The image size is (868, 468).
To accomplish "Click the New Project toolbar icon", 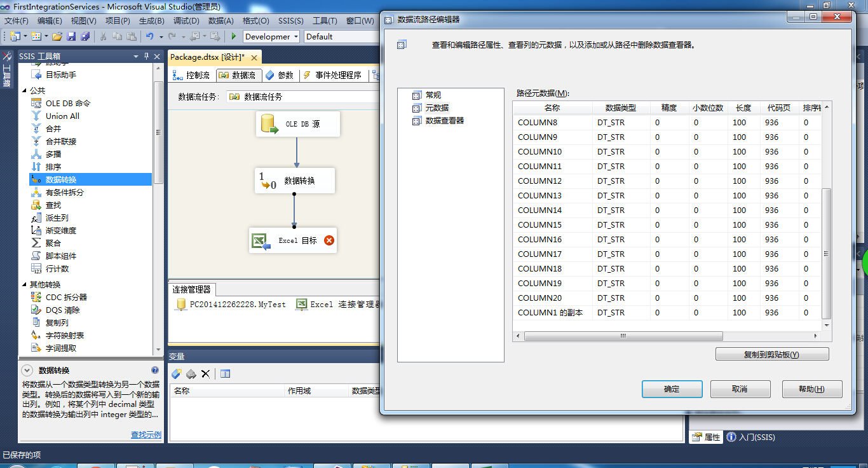I will (x=15, y=36).
